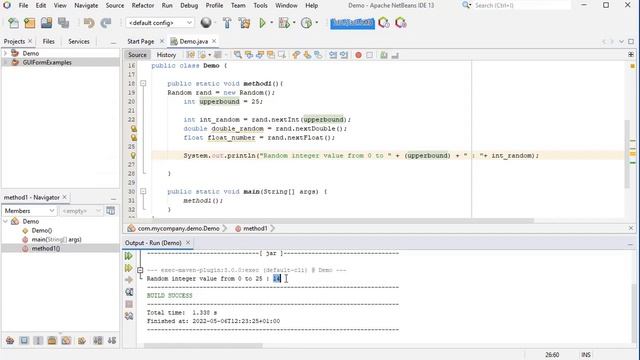The height and width of the screenshot is (360, 640).
Task: Click com.mycompany.demo.Demo breadcrumb
Action: [x=179, y=229]
